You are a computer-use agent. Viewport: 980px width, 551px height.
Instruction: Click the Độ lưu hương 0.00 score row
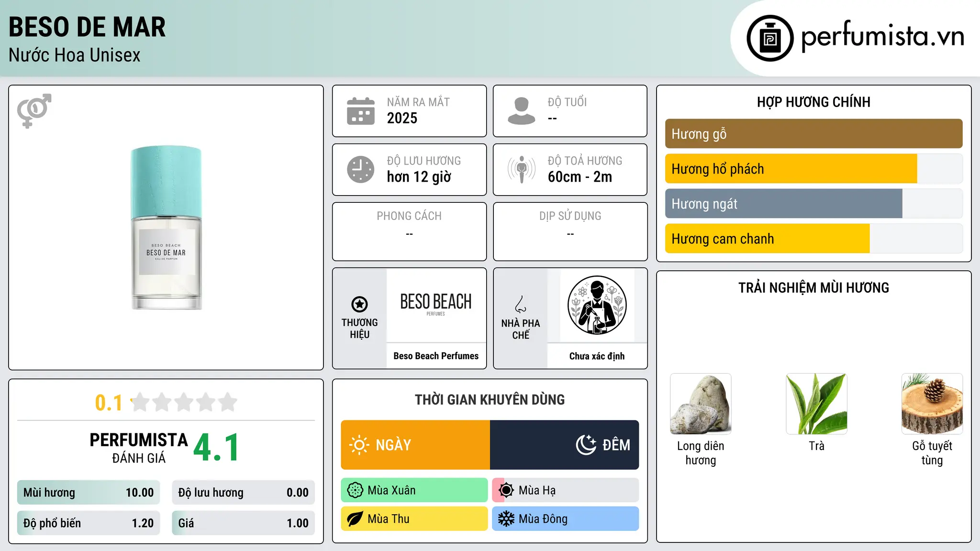[244, 493]
